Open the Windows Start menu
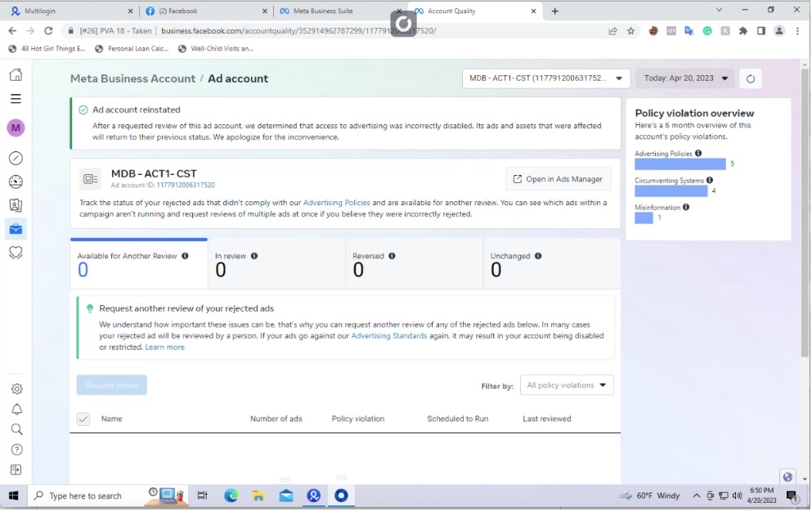This screenshot has width=812, height=511. pyautogui.click(x=13, y=496)
